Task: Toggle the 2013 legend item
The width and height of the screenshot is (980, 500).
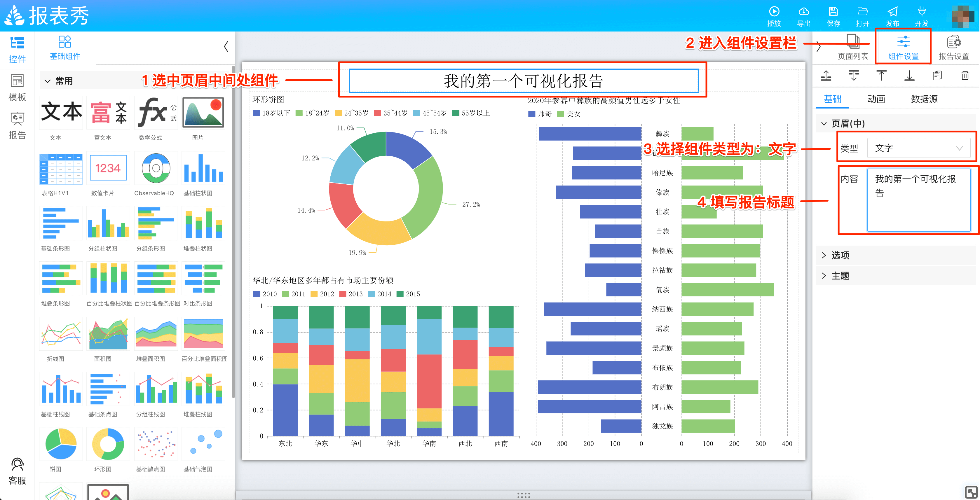Action: coord(351,294)
